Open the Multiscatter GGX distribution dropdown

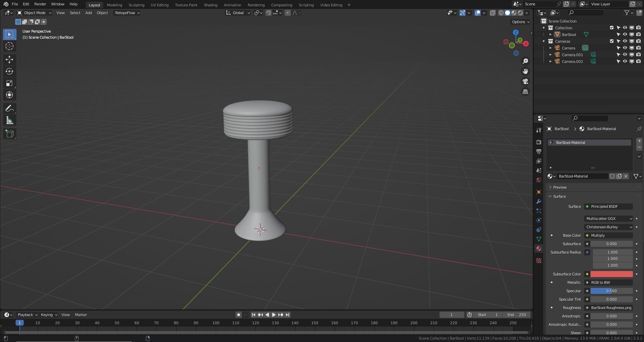[609, 219]
